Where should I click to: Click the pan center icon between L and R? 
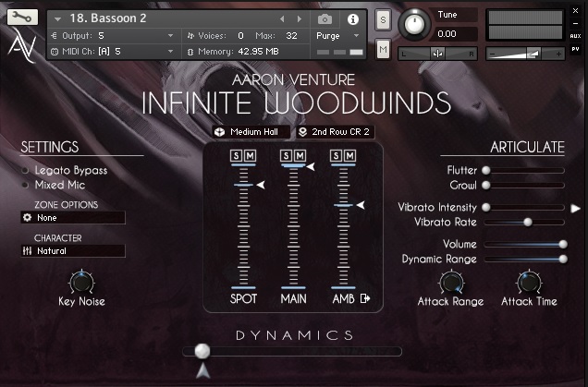pyautogui.click(x=437, y=54)
